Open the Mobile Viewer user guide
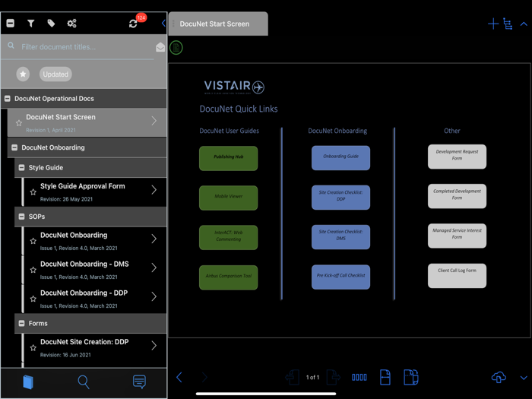The image size is (532, 399). click(x=228, y=198)
